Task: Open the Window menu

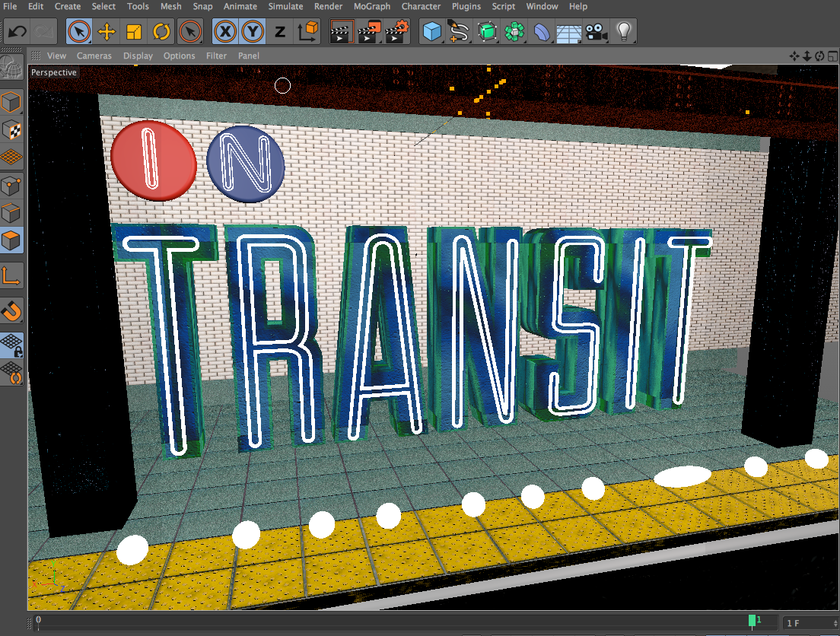Action: pyautogui.click(x=542, y=6)
